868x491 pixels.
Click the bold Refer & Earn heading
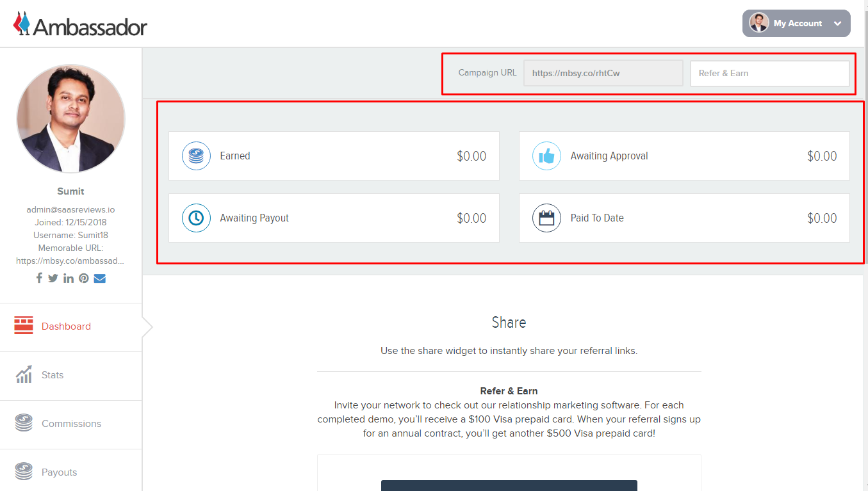[509, 391]
